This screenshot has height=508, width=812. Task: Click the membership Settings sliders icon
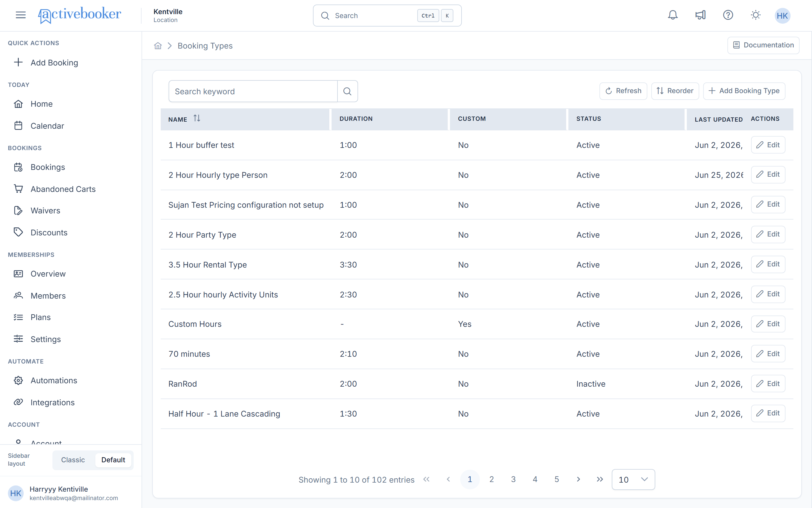point(18,339)
